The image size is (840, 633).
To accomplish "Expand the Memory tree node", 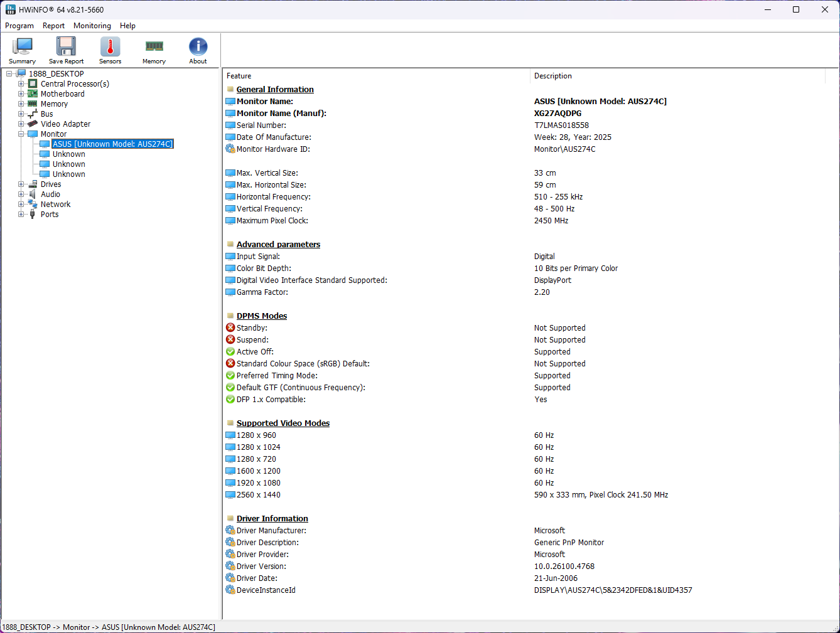I will (x=21, y=104).
